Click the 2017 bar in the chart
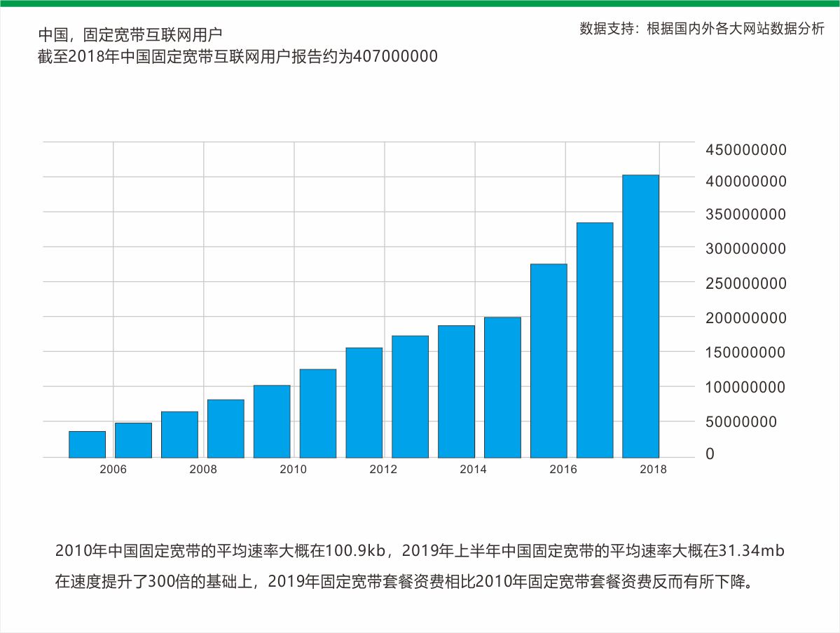Viewport: 840px width, 633px height. (x=593, y=336)
